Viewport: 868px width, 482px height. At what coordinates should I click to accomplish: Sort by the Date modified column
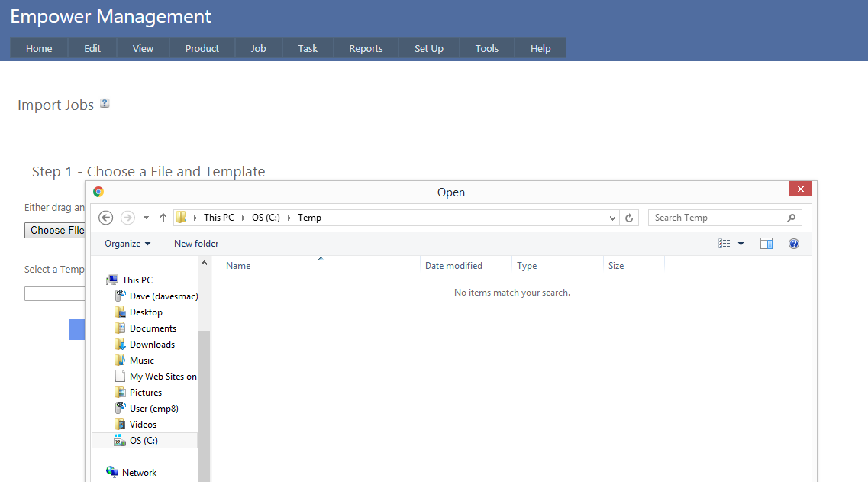[x=453, y=266]
